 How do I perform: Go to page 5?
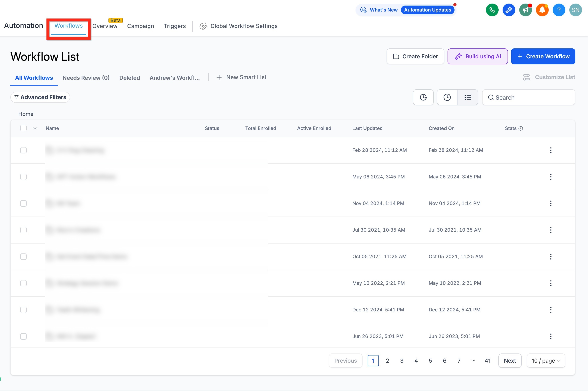[430, 361]
